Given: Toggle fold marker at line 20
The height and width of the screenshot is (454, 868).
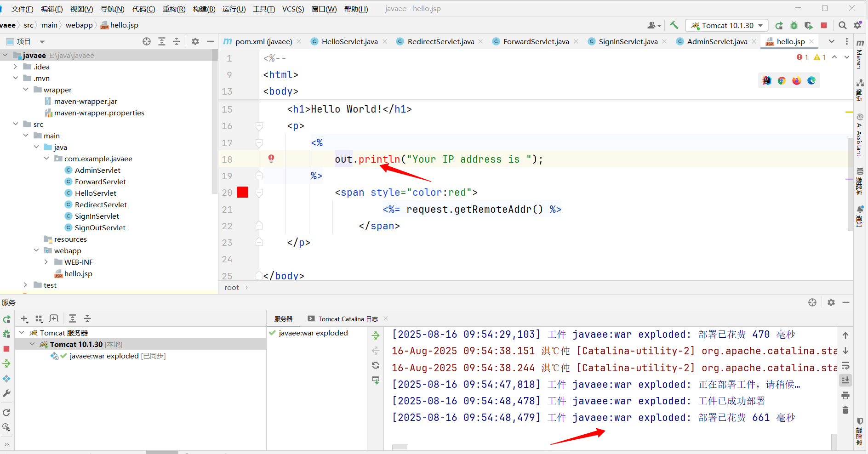Looking at the screenshot, I should (x=259, y=193).
